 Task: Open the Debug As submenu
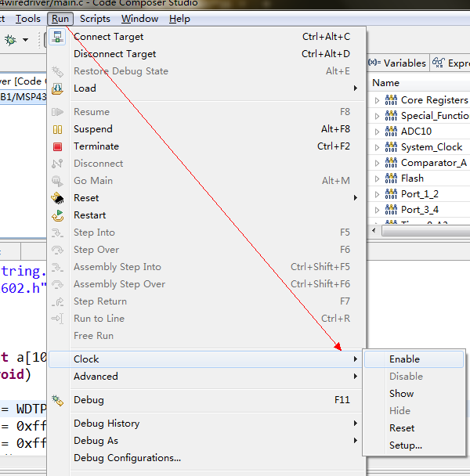[x=207, y=441]
